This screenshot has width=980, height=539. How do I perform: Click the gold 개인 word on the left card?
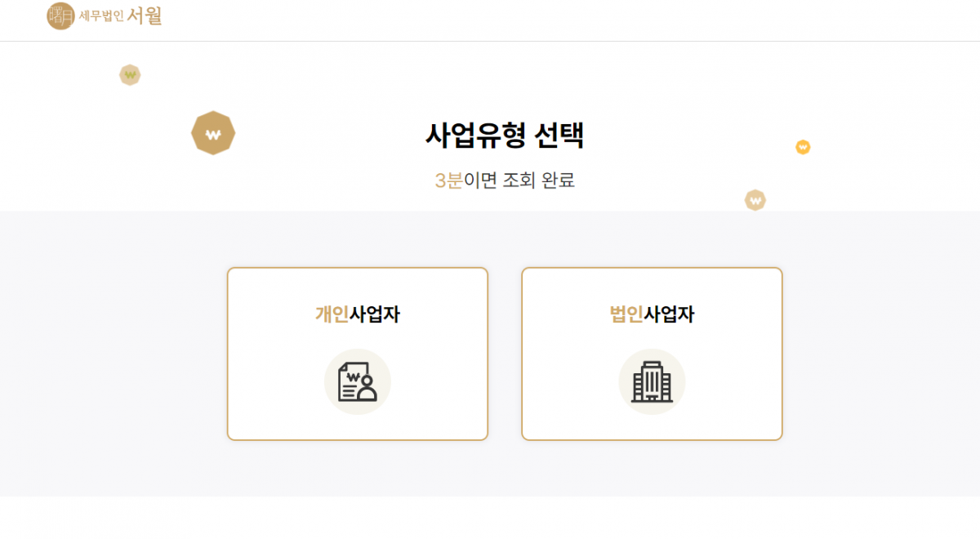click(332, 314)
